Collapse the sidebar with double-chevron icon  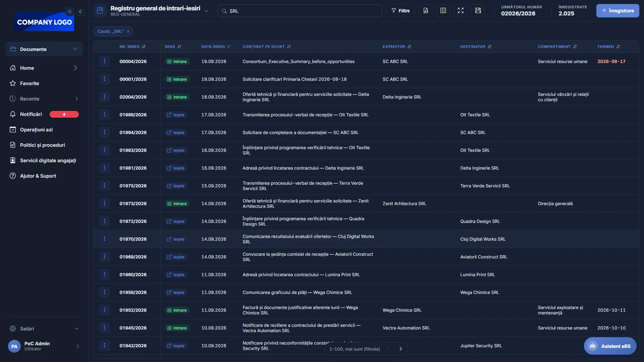(x=80, y=12)
